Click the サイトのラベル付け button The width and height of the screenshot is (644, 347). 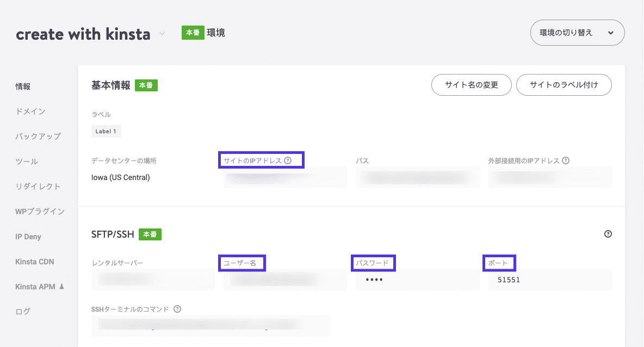click(563, 85)
